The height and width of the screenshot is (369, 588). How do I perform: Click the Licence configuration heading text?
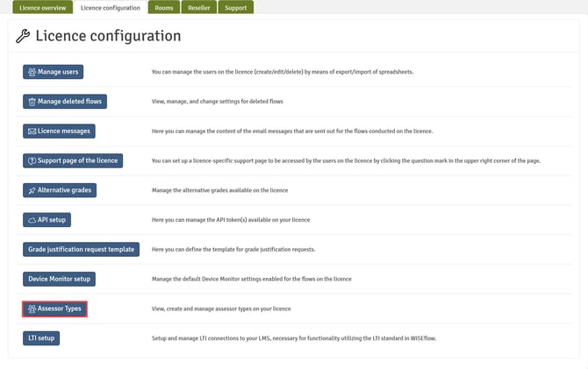(108, 37)
